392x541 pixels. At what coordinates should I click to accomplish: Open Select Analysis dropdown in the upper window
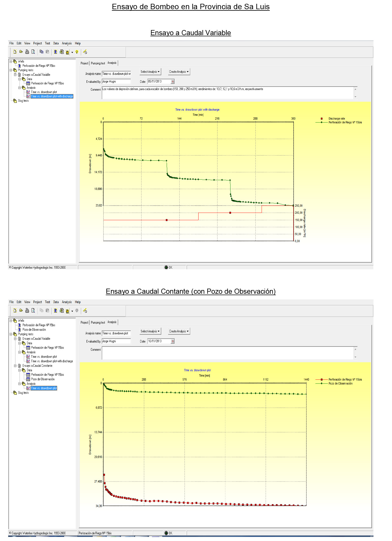[x=150, y=72]
